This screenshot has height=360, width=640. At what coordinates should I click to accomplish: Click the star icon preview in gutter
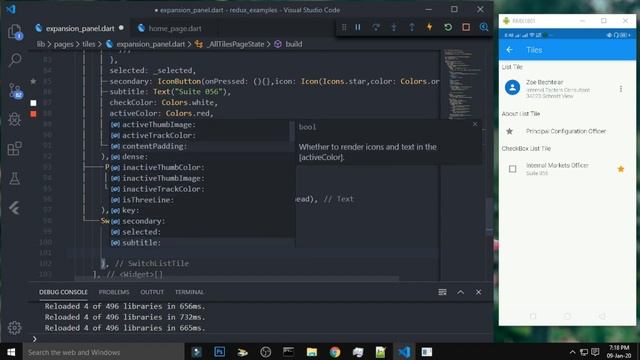point(33,81)
